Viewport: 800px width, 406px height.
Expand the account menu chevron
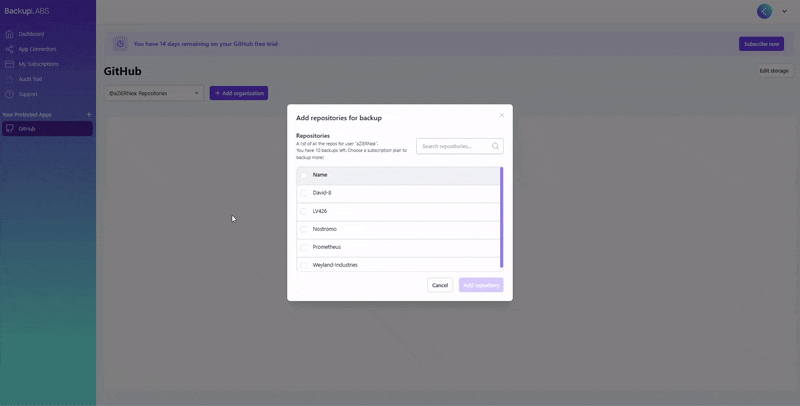tap(784, 11)
